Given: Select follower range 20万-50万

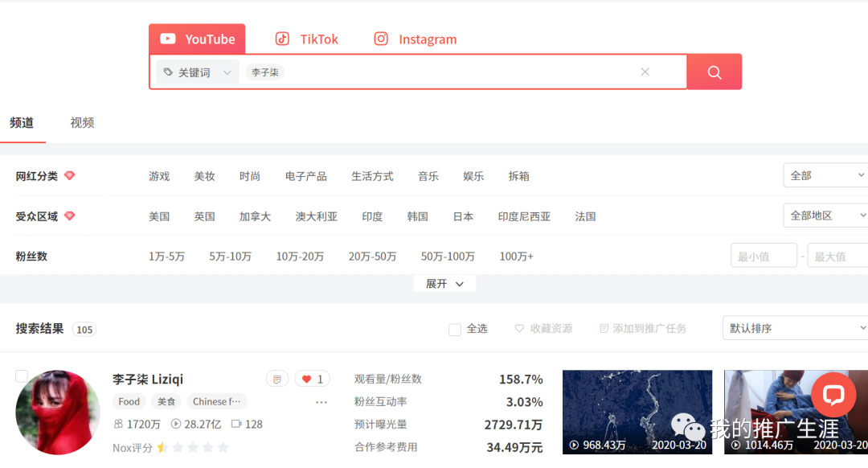Looking at the screenshot, I should tap(373, 257).
